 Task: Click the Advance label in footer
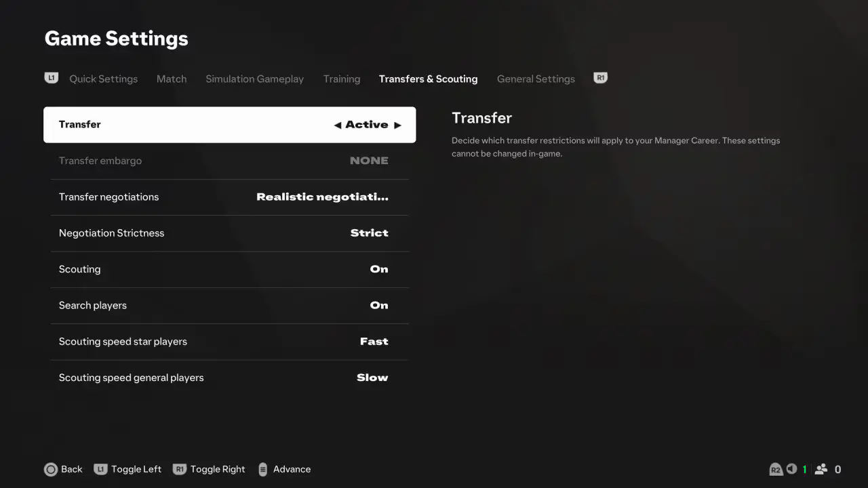[x=292, y=469]
